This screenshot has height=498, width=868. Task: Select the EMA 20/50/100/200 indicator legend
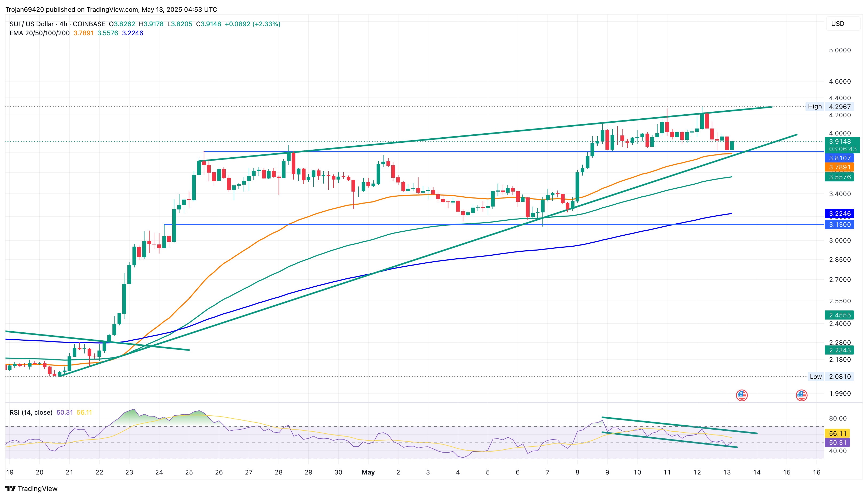coord(40,33)
